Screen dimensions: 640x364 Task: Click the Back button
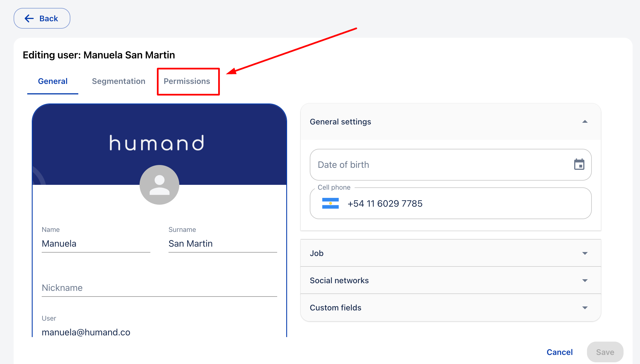pos(42,18)
